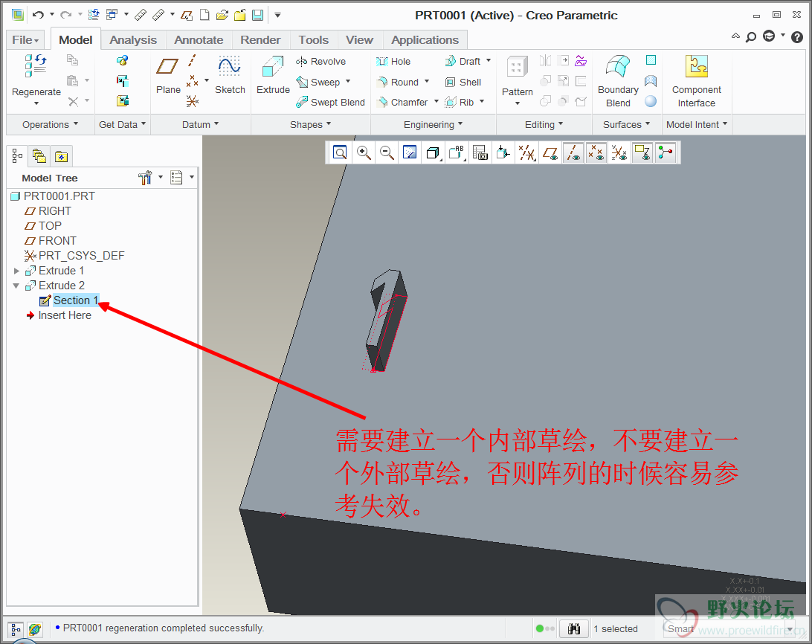812x644 pixels.
Task: Toggle datum axis display
Action: click(573, 153)
